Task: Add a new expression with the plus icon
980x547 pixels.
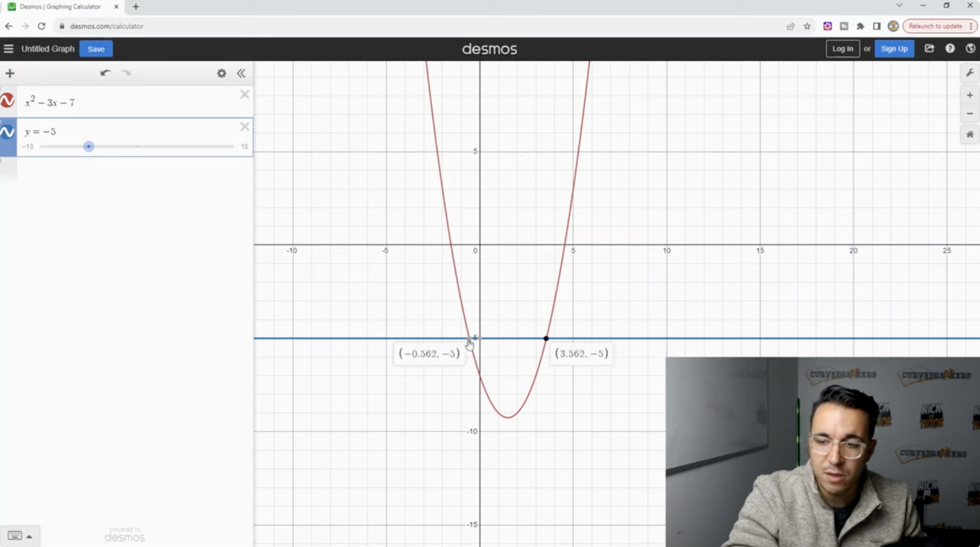Action: click(x=10, y=73)
